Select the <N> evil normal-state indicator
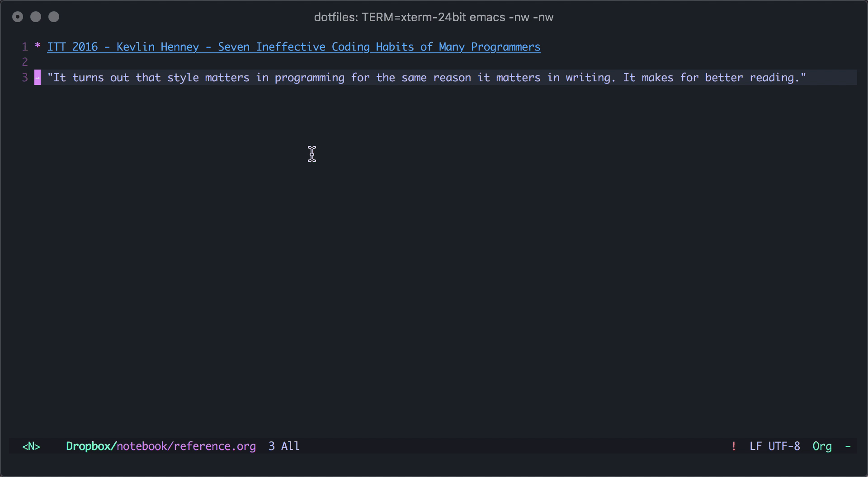 (31, 446)
